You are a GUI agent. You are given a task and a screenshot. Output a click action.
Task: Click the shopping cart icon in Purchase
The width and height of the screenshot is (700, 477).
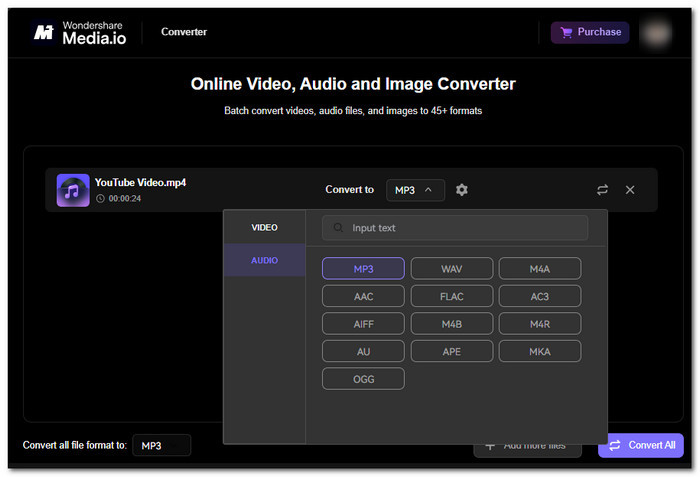pos(567,32)
